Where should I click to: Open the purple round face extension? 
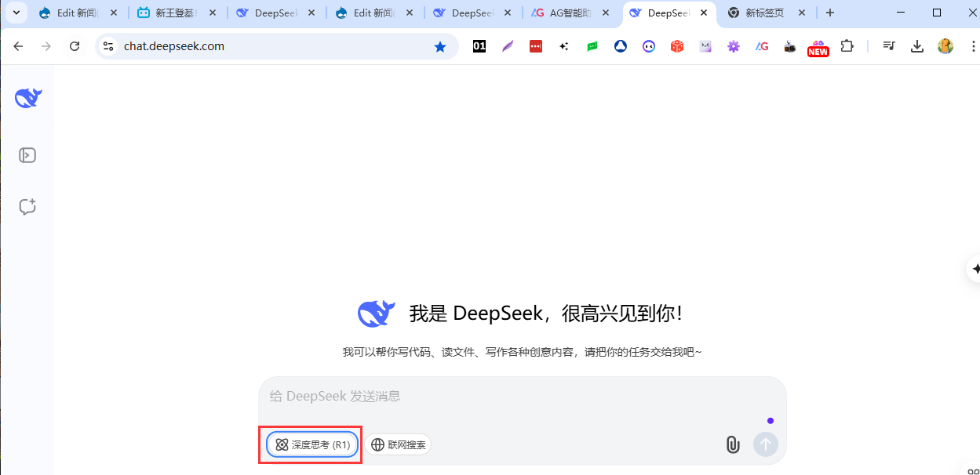pyautogui.click(x=649, y=46)
